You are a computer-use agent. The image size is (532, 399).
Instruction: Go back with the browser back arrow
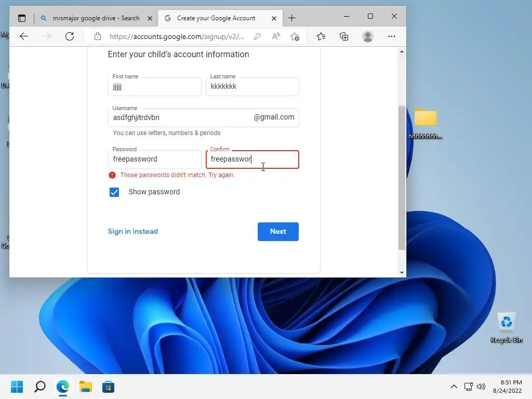(x=24, y=36)
